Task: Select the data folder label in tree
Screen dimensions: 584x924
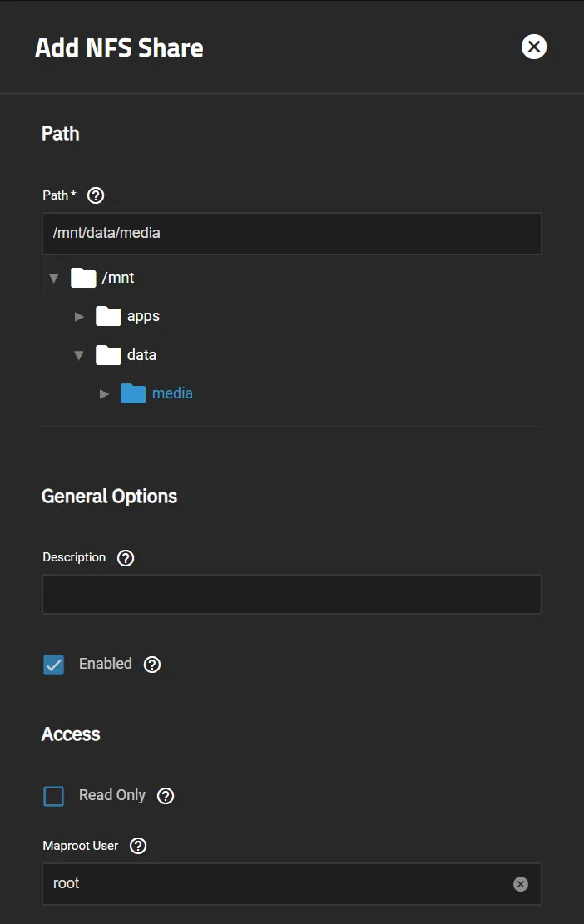Action: (141, 355)
